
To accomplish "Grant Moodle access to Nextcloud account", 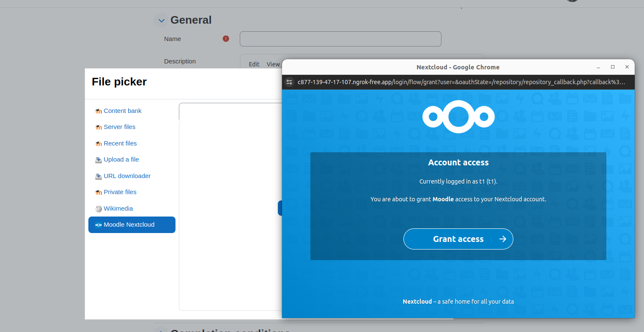I will point(458,239).
